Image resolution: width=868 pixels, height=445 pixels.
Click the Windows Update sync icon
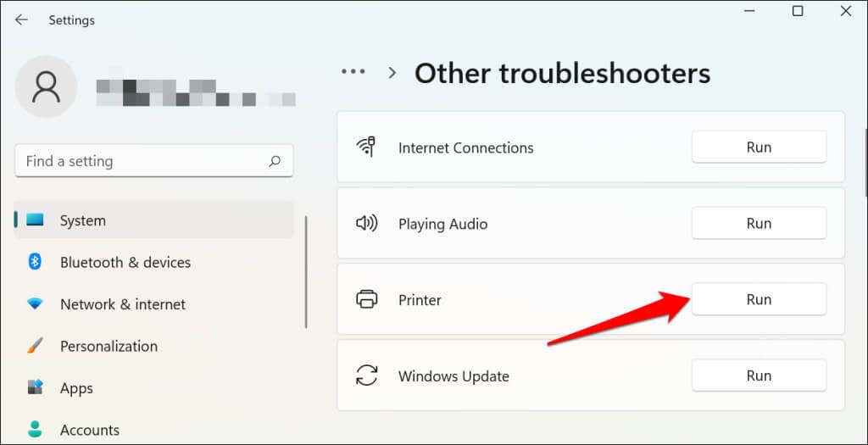(x=366, y=375)
